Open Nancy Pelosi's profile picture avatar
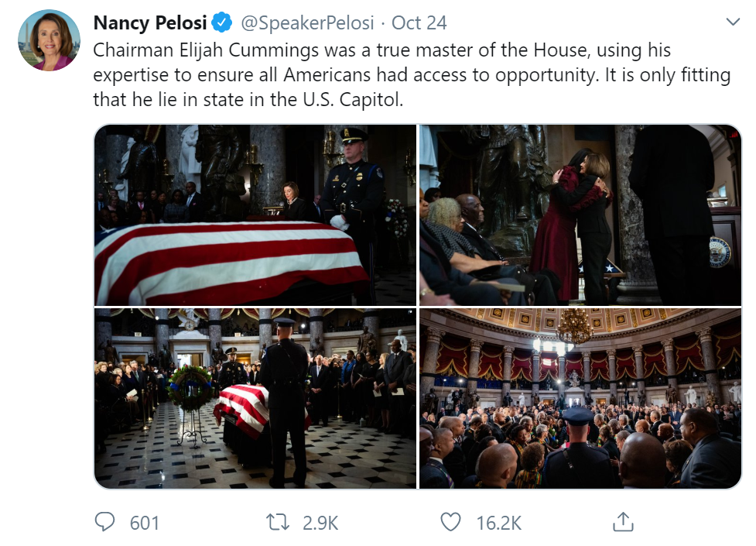Image resolution: width=756 pixels, height=546 pixels. (x=49, y=40)
